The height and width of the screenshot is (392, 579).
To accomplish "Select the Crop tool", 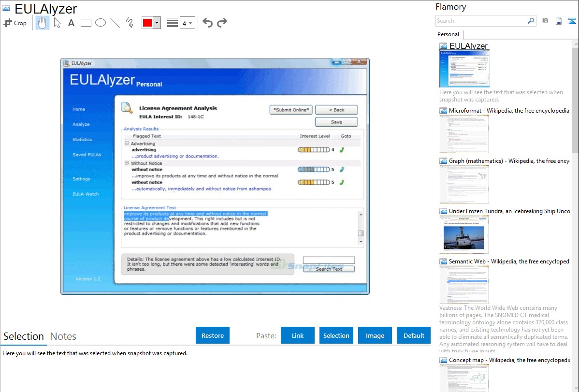I will click(x=15, y=23).
